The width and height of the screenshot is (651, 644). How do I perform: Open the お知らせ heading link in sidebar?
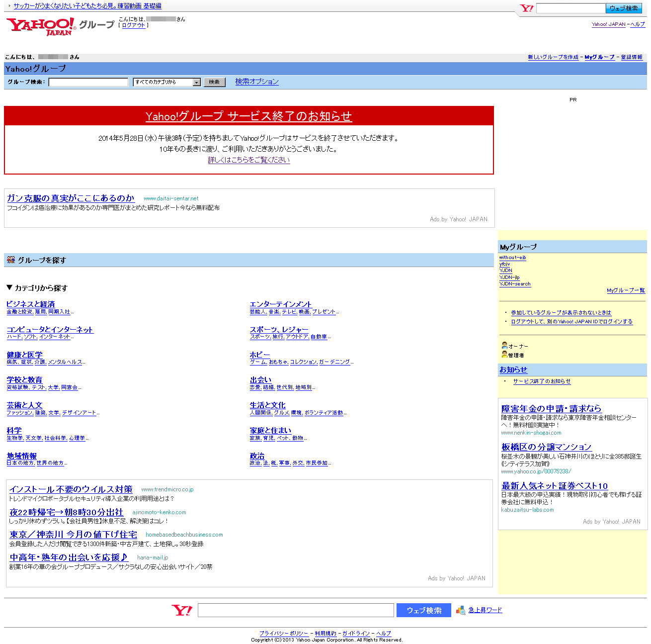click(x=513, y=370)
